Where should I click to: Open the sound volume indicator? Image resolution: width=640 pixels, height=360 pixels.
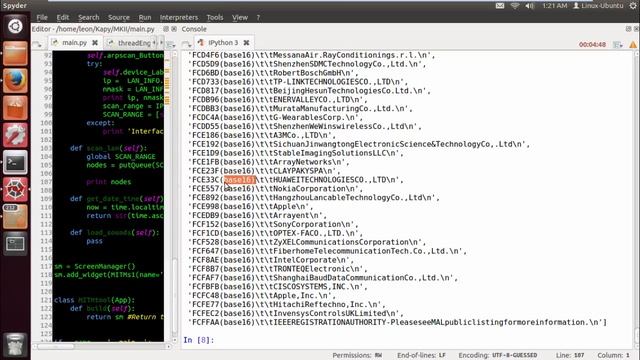click(x=530, y=6)
